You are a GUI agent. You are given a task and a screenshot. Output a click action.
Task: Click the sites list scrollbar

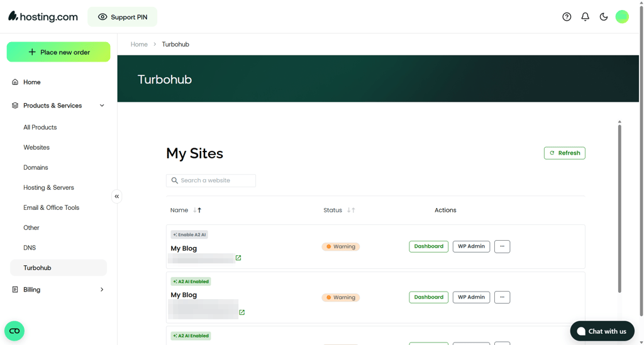pyautogui.click(x=619, y=208)
